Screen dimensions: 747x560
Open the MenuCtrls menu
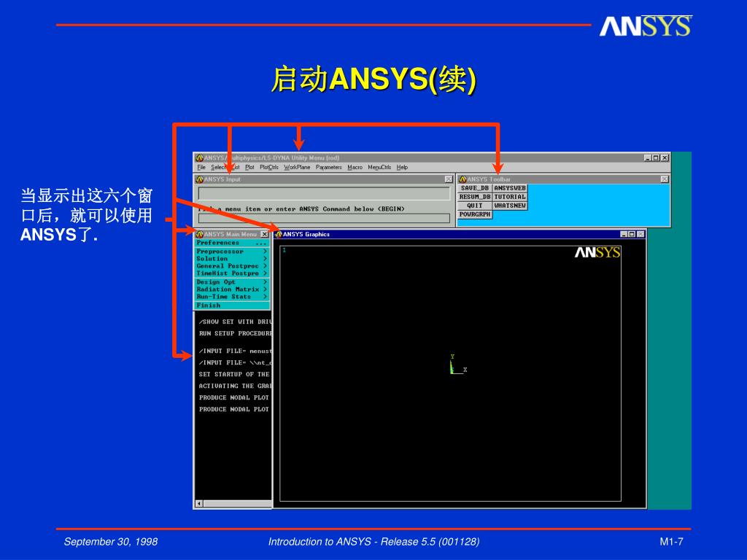coord(379,167)
